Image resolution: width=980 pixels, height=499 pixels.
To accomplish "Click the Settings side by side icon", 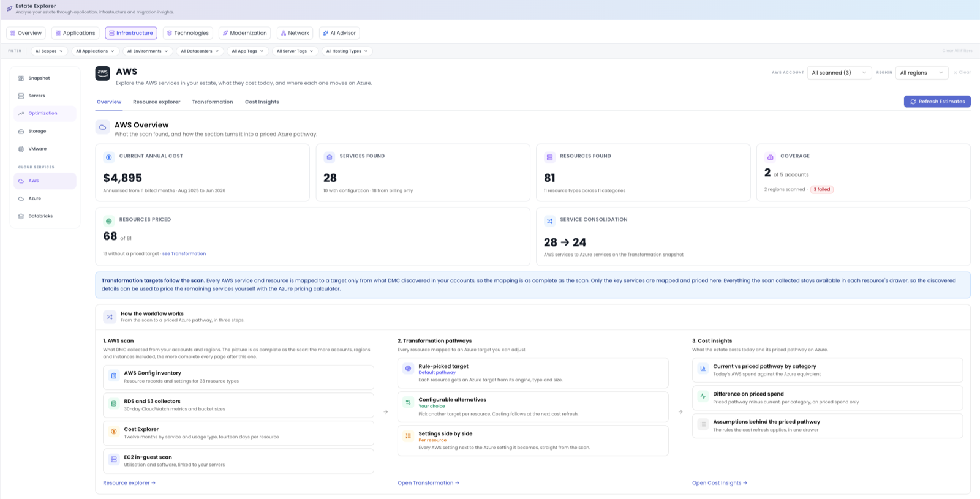I will [408, 436].
